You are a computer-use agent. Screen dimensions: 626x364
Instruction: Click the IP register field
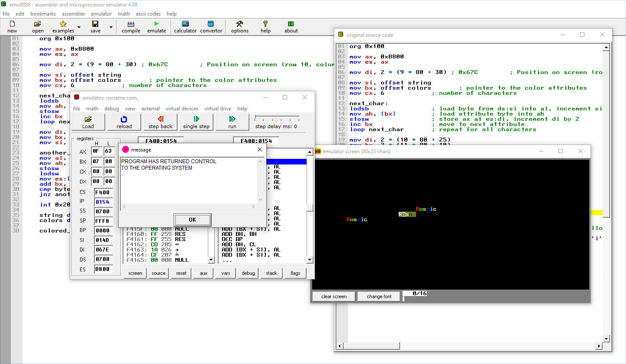tap(103, 202)
